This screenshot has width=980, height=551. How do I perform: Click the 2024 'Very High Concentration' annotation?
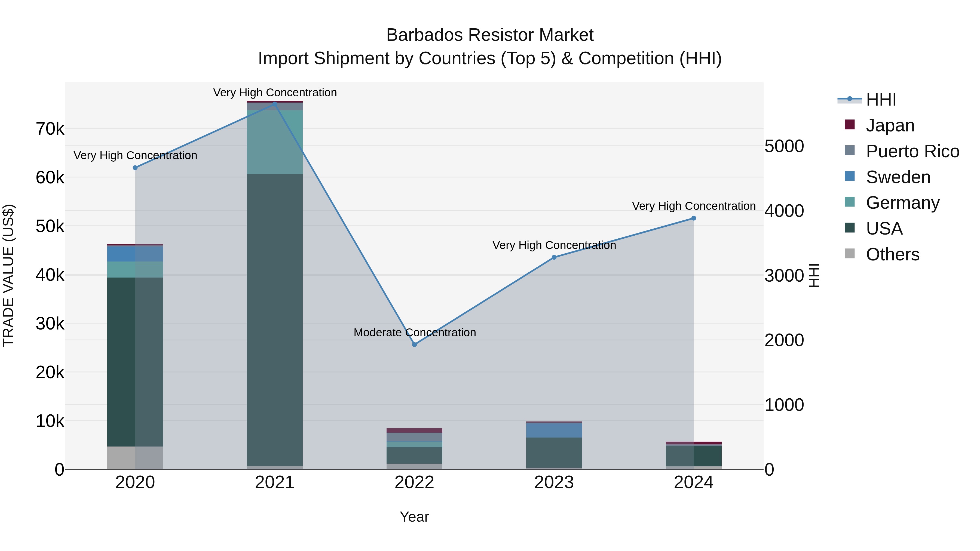point(694,206)
